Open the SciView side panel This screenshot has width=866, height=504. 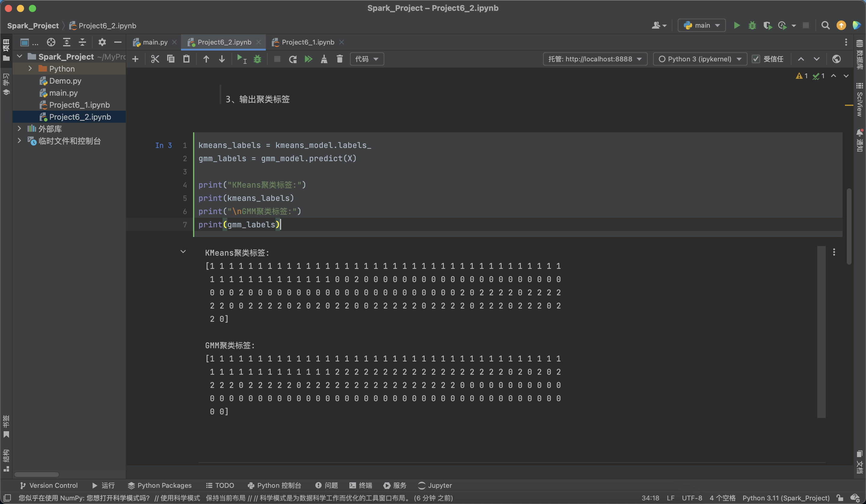pyautogui.click(x=860, y=100)
